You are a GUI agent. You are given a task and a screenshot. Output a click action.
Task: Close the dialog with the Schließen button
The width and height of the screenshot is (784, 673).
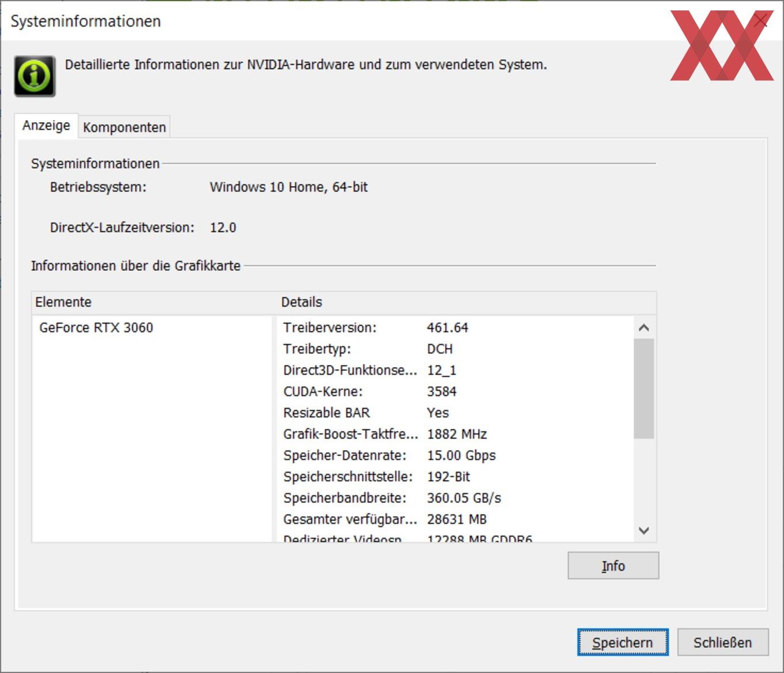pyautogui.click(x=723, y=642)
